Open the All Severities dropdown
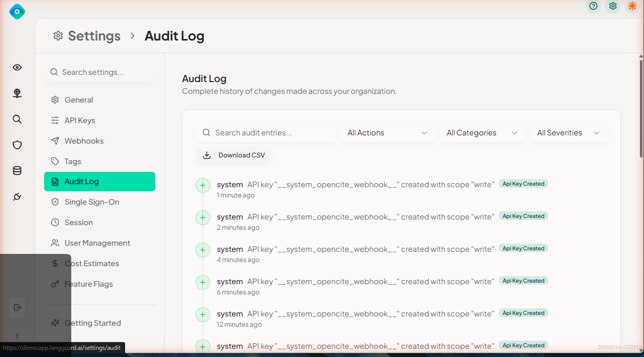This screenshot has height=357, width=644. point(568,133)
